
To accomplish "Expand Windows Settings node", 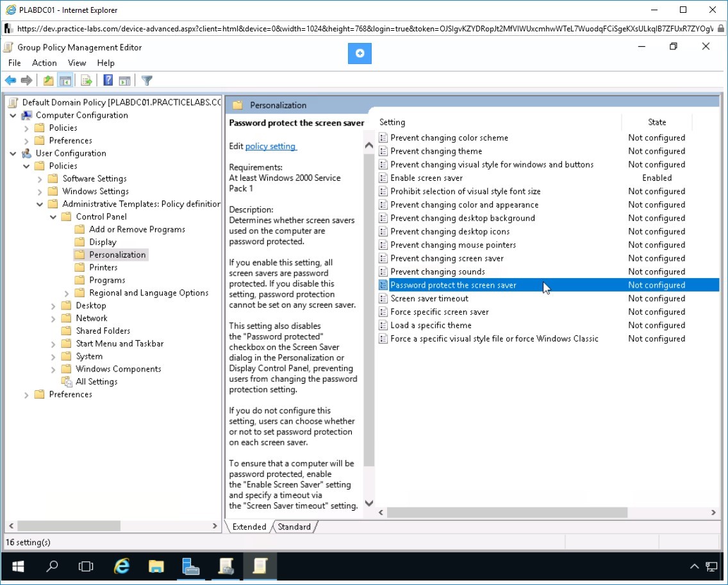I will click(40, 192).
